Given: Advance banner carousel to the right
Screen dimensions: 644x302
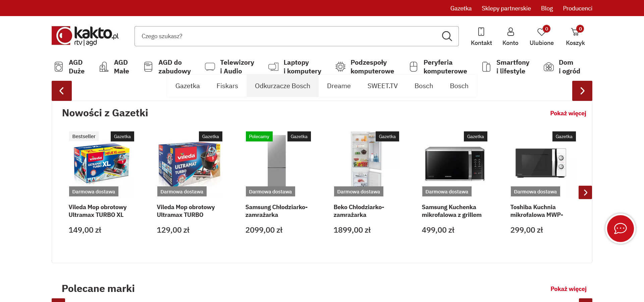Looking at the screenshot, I should click(x=582, y=91).
